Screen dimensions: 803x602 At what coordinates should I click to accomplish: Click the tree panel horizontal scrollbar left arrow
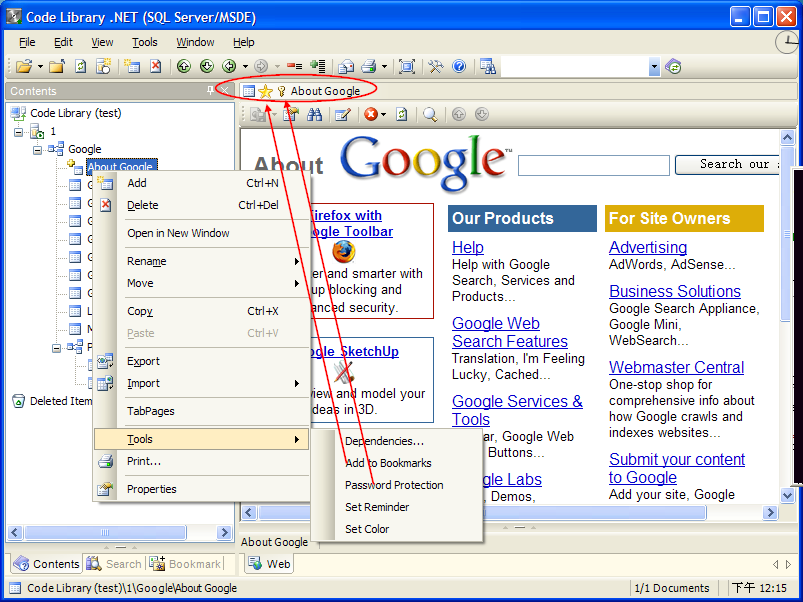pyautogui.click(x=15, y=532)
